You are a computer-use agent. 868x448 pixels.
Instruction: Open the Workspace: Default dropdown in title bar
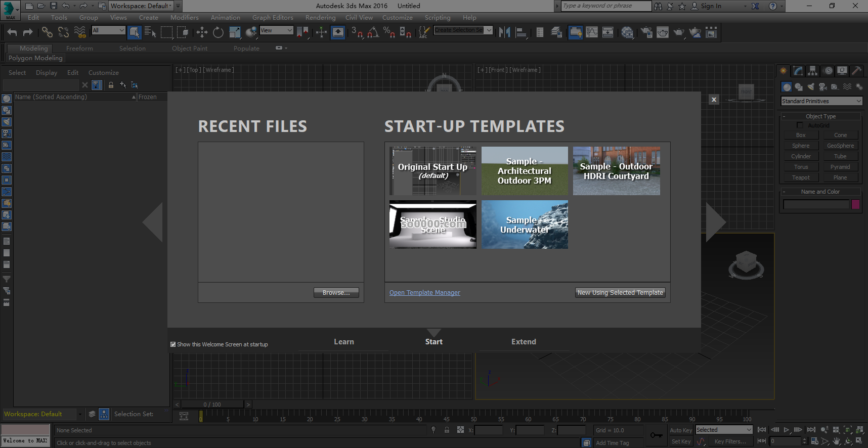(x=141, y=6)
